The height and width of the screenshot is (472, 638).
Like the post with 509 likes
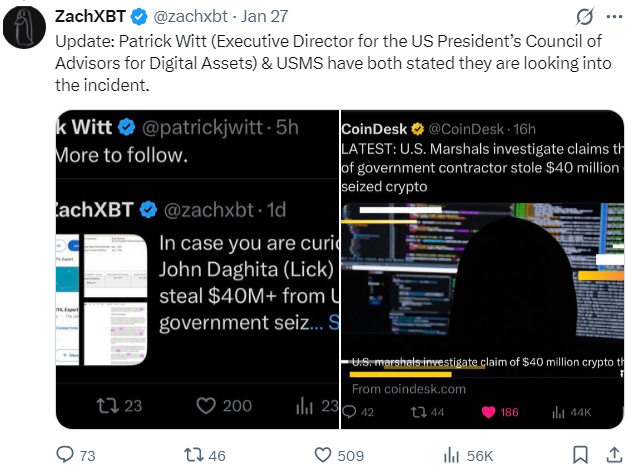(x=321, y=455)
